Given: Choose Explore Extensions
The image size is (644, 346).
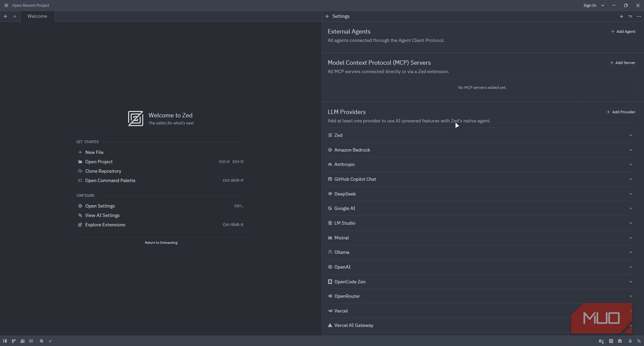Looking at the screenshot, I should tap(161, 225).
